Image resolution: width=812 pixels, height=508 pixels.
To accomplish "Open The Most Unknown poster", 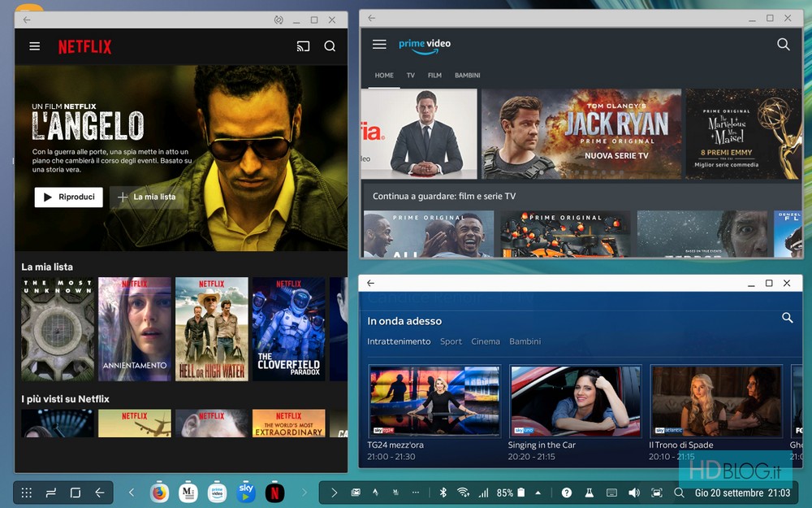I will coord(58,329).
